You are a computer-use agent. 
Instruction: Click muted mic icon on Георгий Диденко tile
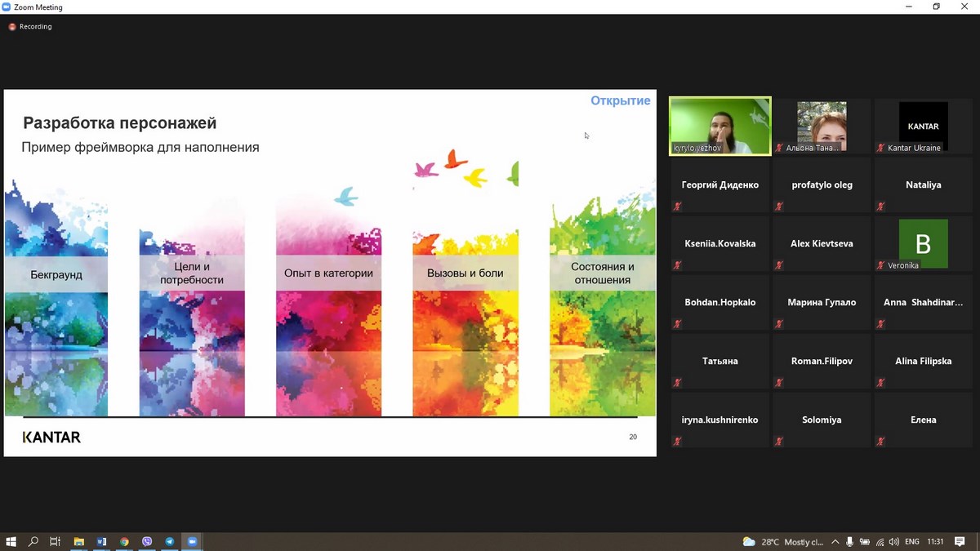[677, 207]
